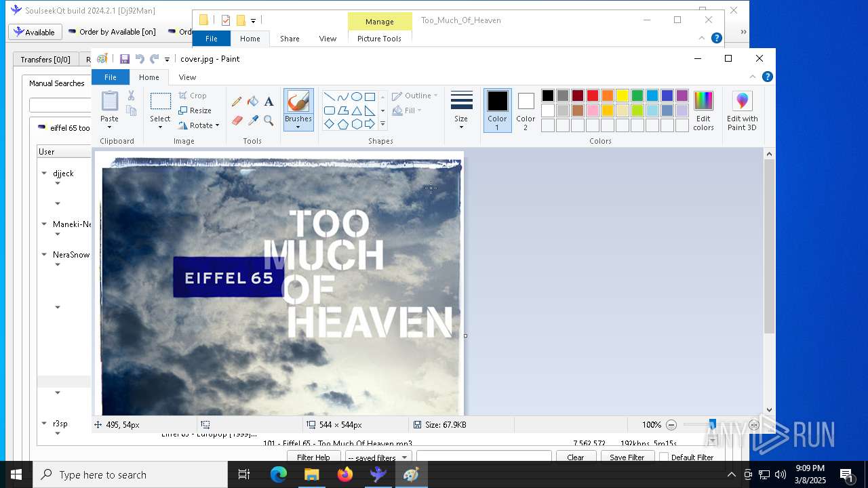Image resolution: width=868 pixels, height=488 pixels.
Task: Open Explorer Picture Tools tab
Action: [x=380, y=39]
